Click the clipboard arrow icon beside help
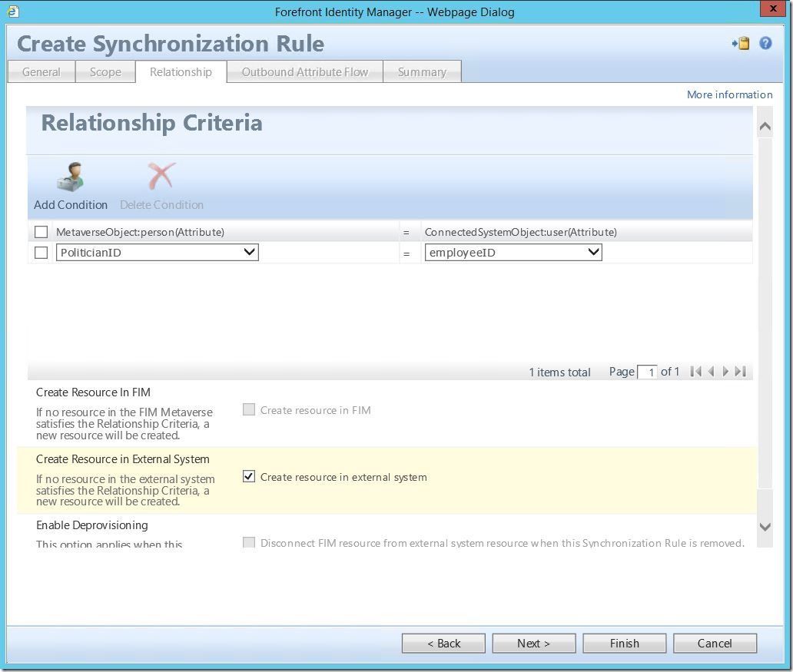The image size is (793, 672). point(741,44)
